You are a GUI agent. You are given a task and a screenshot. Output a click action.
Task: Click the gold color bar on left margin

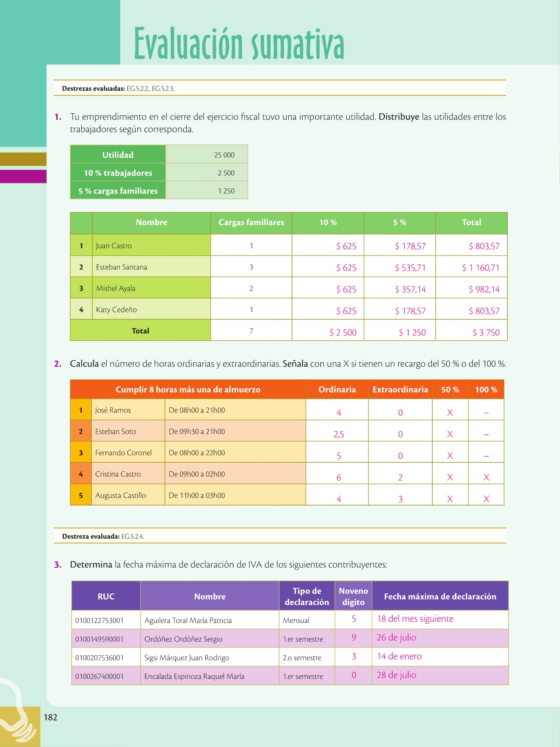[23, 159]
